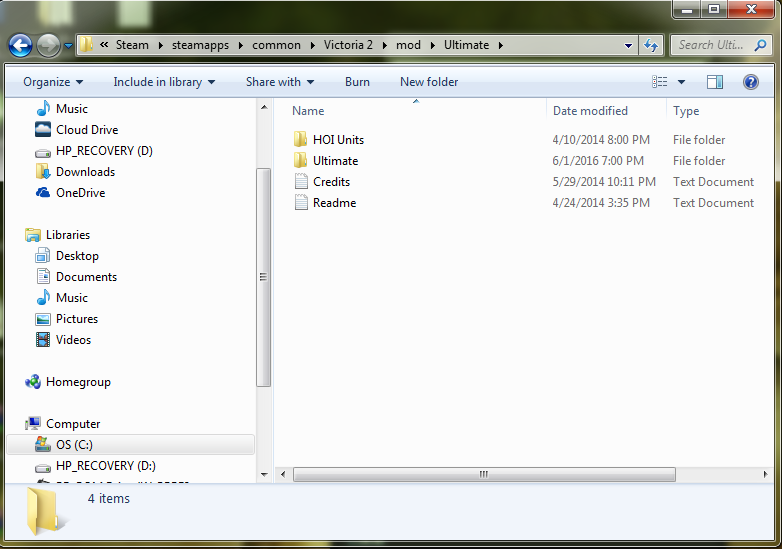Open the Include in library menu
The image size is (782, 549).
tap(164, 82)
